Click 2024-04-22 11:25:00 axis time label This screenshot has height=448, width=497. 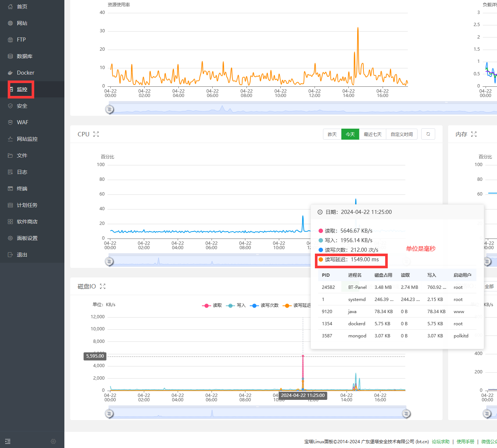tap(303, 395)
